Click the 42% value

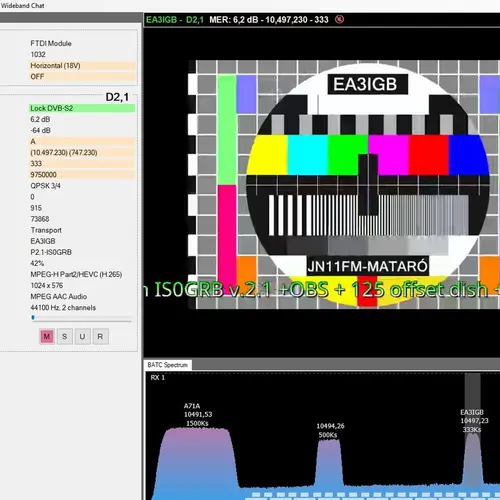click(37, 263)
